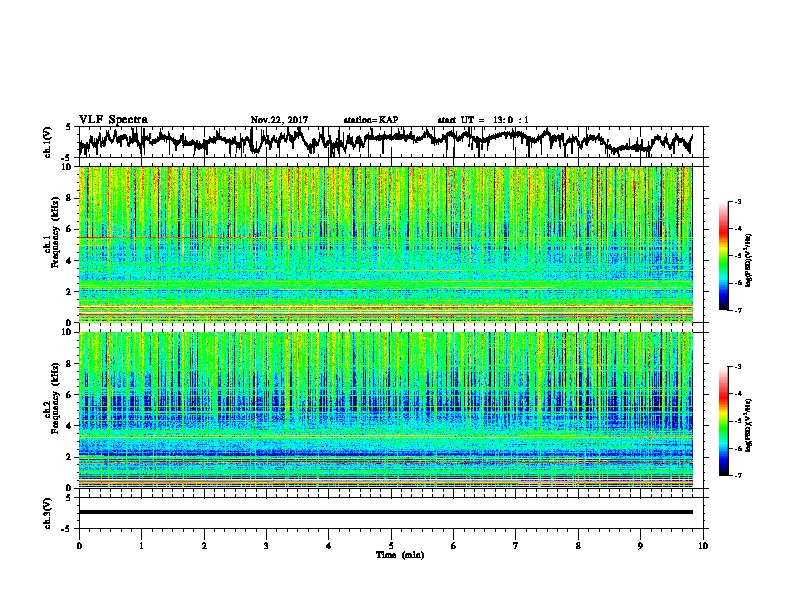Click time axis tick label '4'

pos(329,546)
